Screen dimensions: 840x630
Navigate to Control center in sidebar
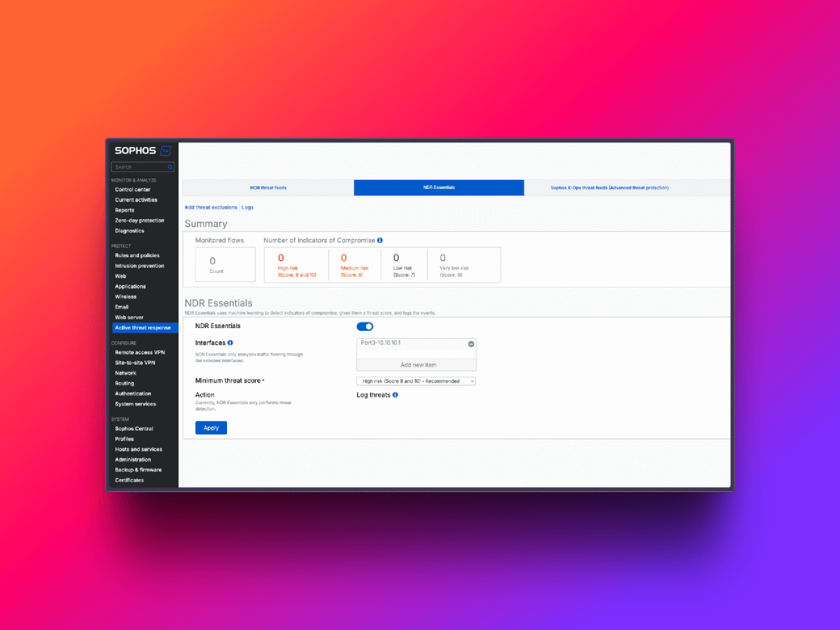click(133, 190)
